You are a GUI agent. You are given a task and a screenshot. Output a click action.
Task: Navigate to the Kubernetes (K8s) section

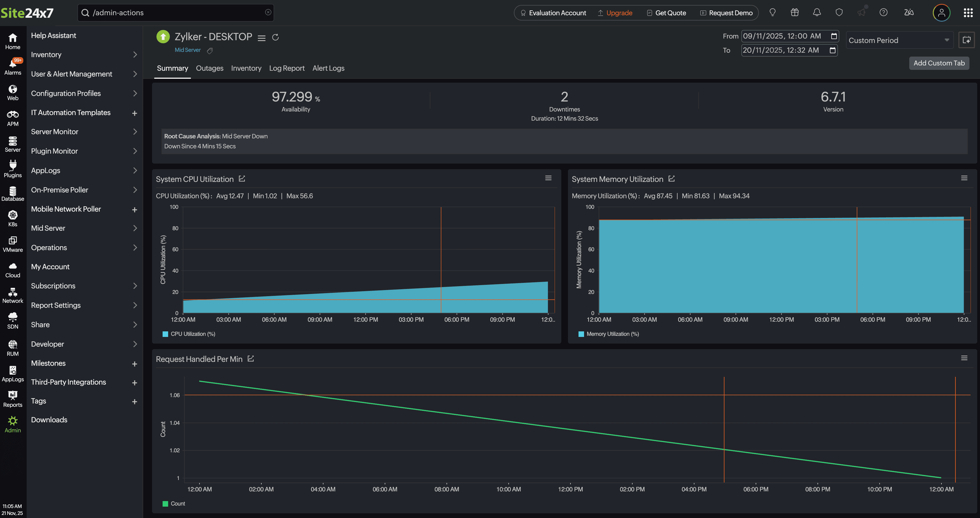click(12, 218)
